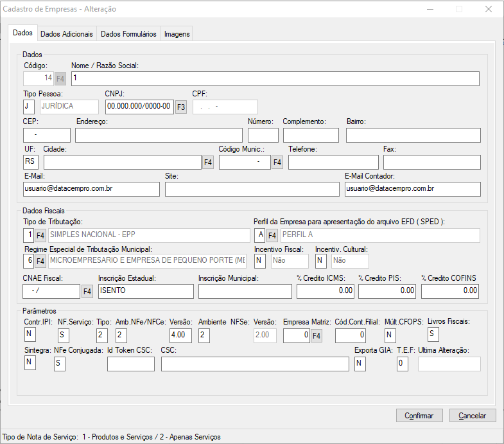Viewport: 504px width, 444px height.
Task: Open the Dados Formulários tab
Action: click(128, 34)
